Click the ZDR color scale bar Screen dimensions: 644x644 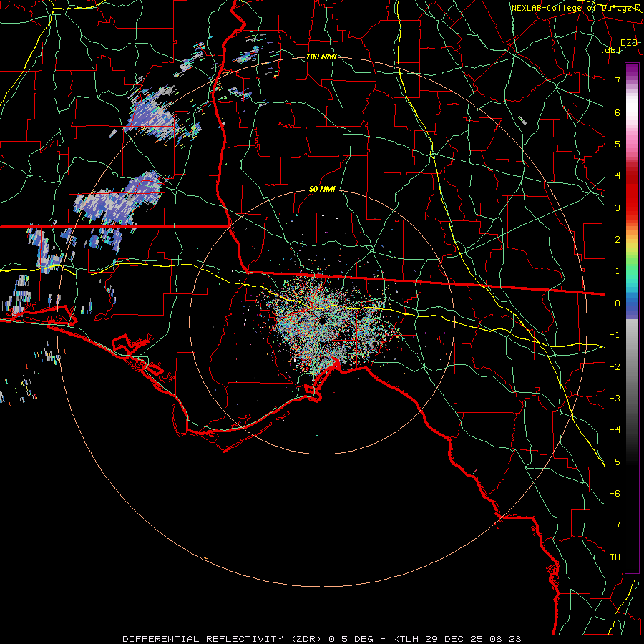(x=632, y=318)
